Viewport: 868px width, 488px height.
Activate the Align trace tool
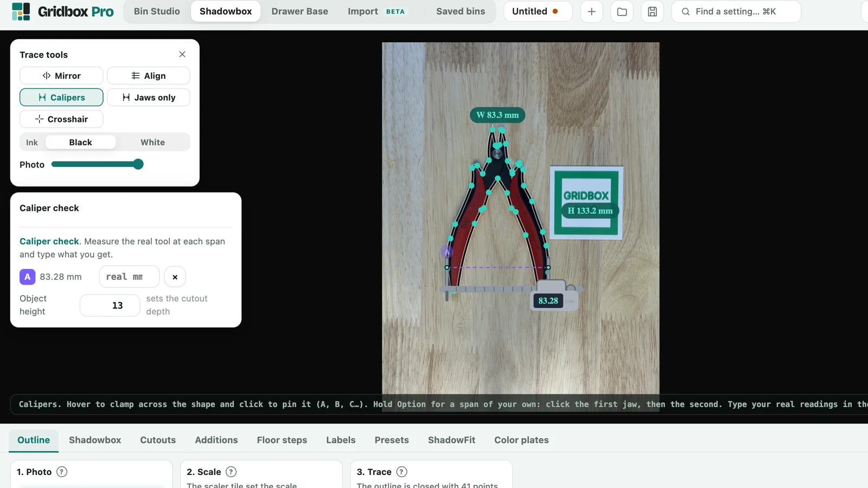[x=149, y=75]
